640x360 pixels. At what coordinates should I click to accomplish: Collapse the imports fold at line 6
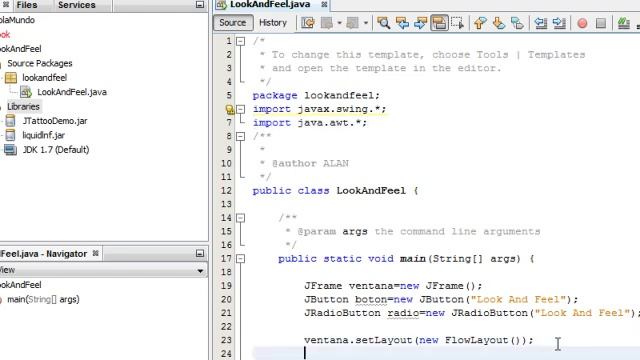pos(241,109)
